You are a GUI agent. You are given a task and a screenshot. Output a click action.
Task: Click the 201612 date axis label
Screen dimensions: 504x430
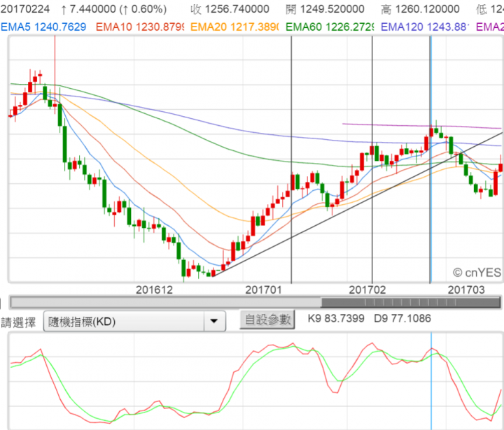coord(154,289)
